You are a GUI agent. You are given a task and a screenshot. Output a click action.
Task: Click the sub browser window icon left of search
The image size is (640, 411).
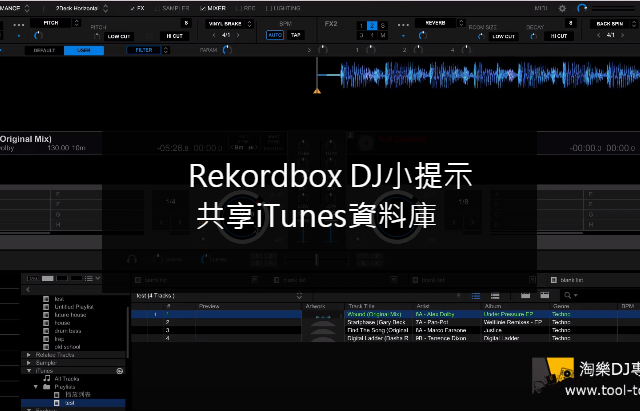tap(525, 295)
